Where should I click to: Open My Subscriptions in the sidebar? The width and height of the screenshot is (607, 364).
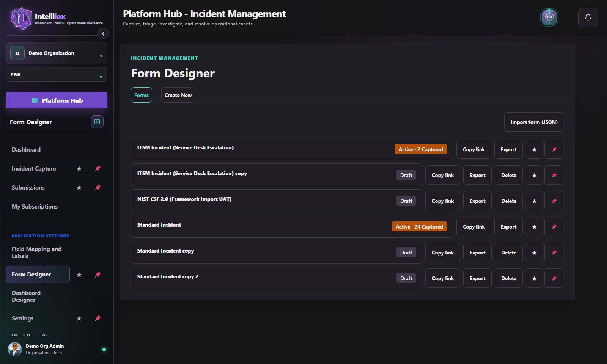(x=35, y=207)
